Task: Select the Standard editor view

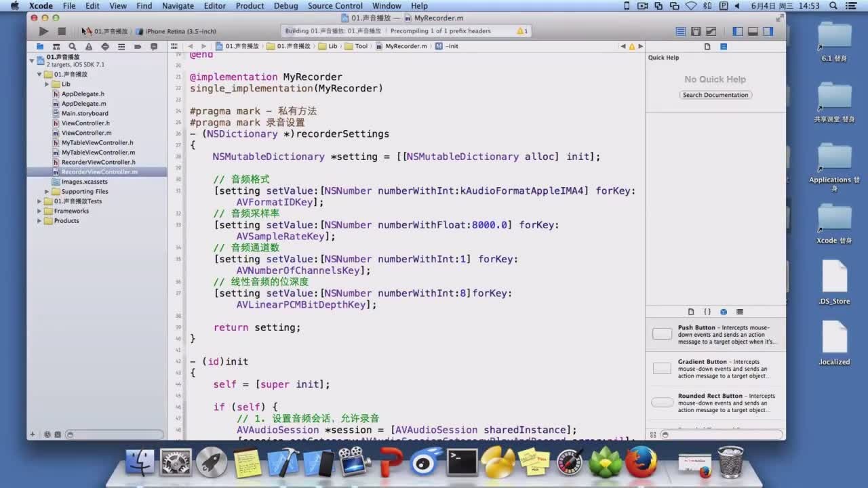Action: pos(681,31)
